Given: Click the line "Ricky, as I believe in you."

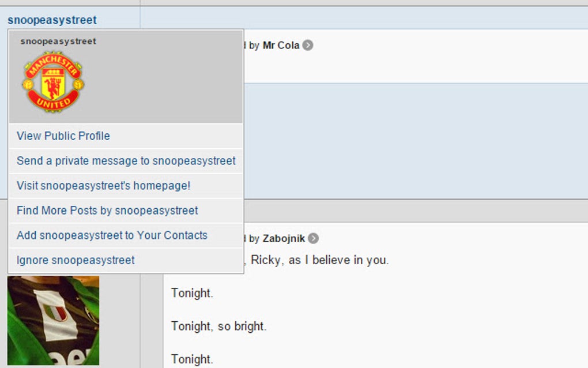Looking at the screenshot, I should 319,260.
